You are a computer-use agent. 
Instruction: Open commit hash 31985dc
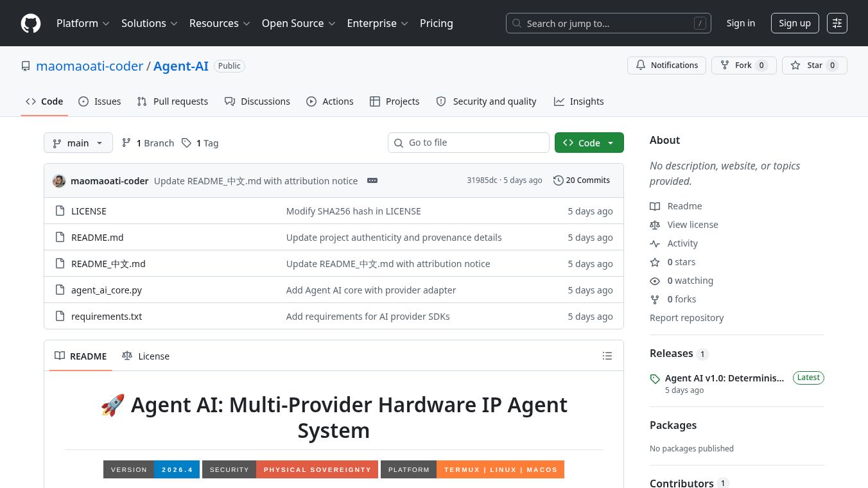[482, 180]
